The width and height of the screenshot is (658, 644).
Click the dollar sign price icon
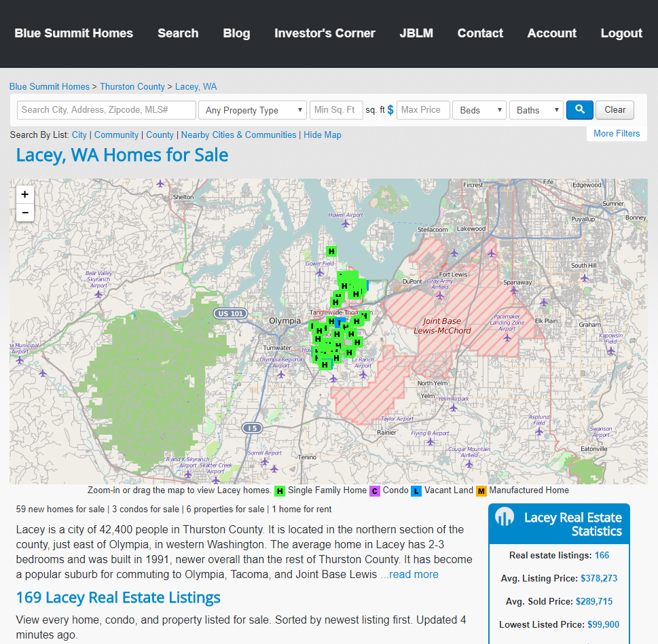(x=390, y=110)
